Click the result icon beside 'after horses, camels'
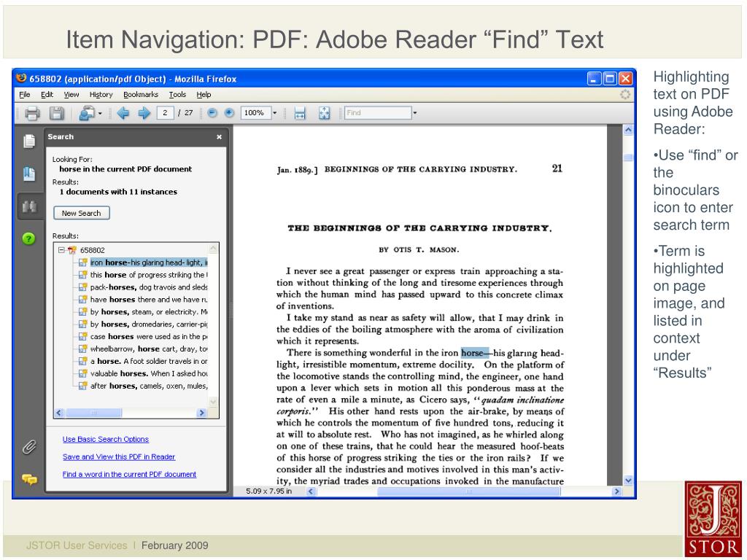Screen dimensions: 747x560 click(x=83, y=386)
